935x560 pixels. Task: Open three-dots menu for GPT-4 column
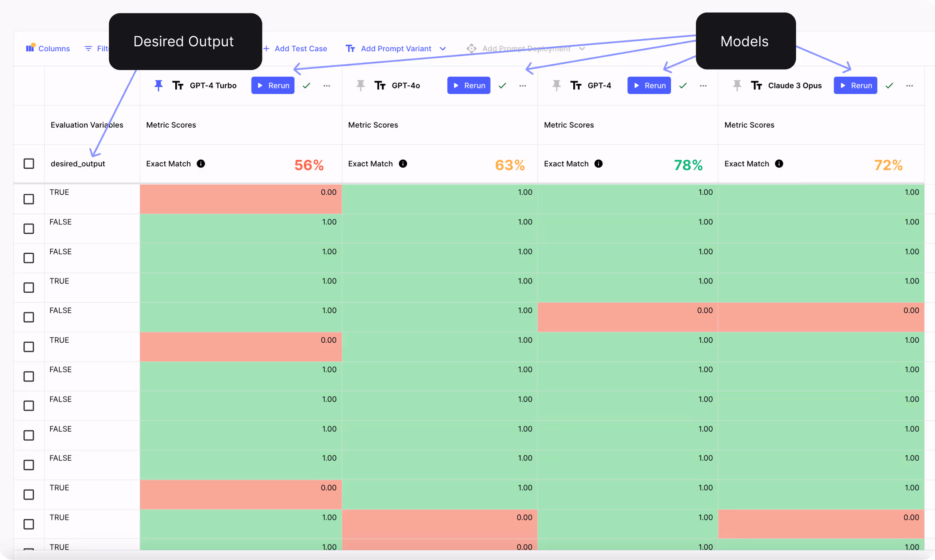703,85
